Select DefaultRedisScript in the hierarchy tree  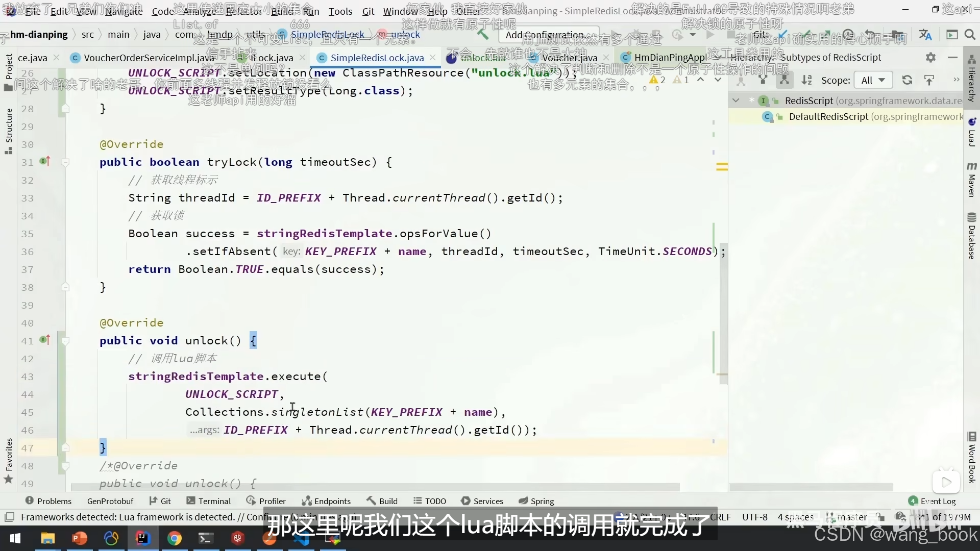click(828, 117)
